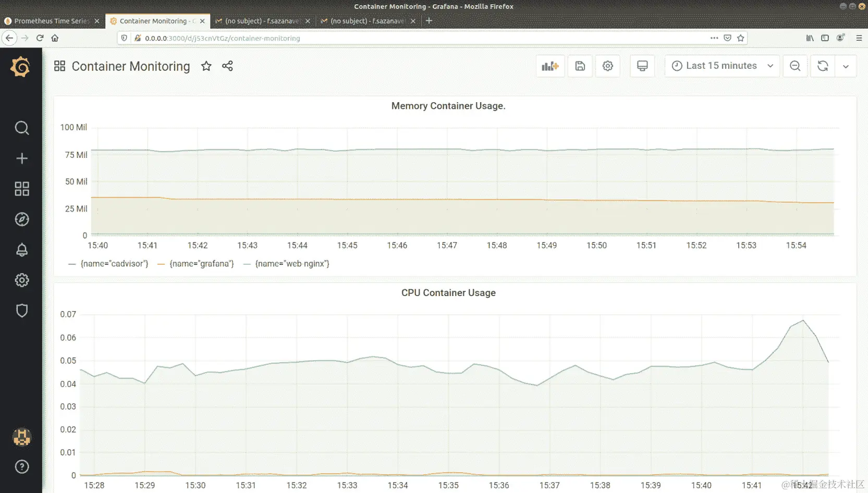Viewport: 868px width, 493px height.
Task: Go to the Firefox home page
Action: [x=55, y=38]
